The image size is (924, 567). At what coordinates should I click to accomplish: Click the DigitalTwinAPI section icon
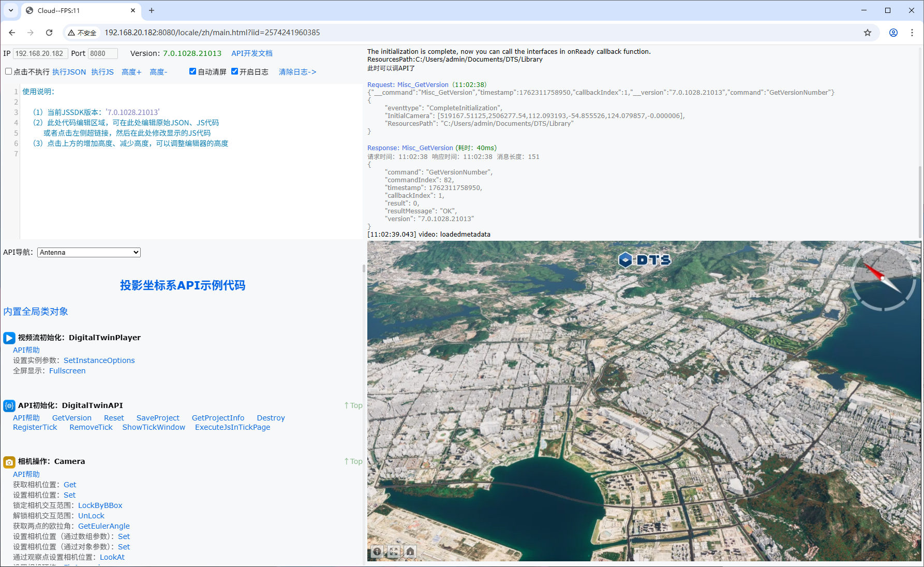[9, 406]
